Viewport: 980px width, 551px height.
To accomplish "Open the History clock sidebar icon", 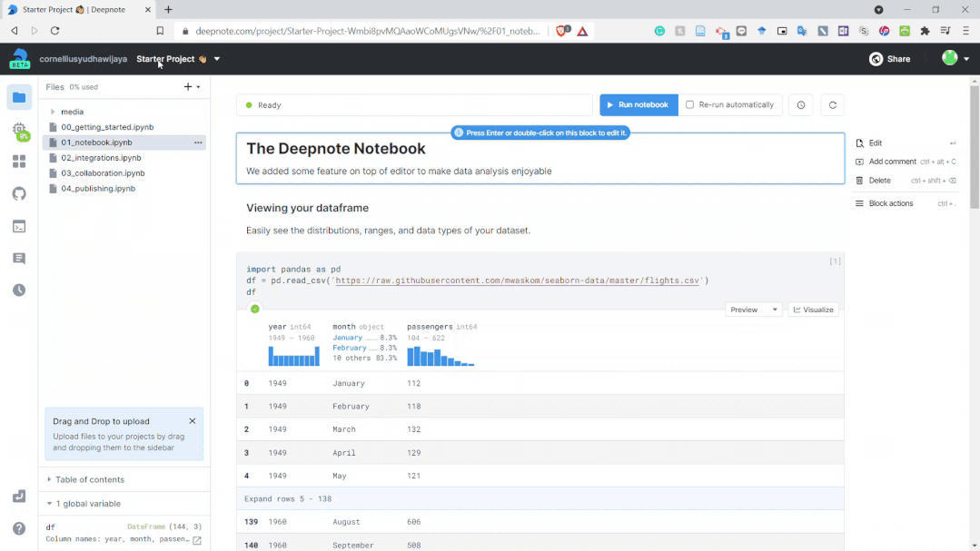I will click(x=19, y=290).
